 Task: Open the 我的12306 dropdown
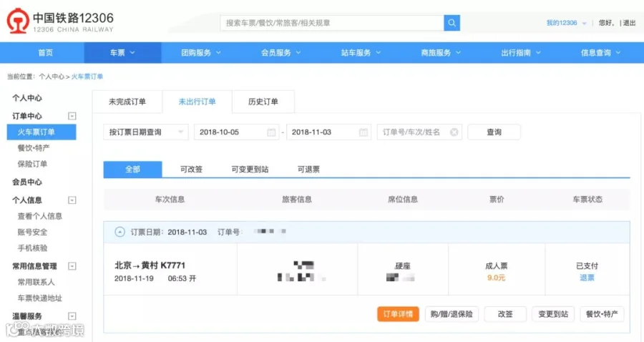[x=566, y=23]
